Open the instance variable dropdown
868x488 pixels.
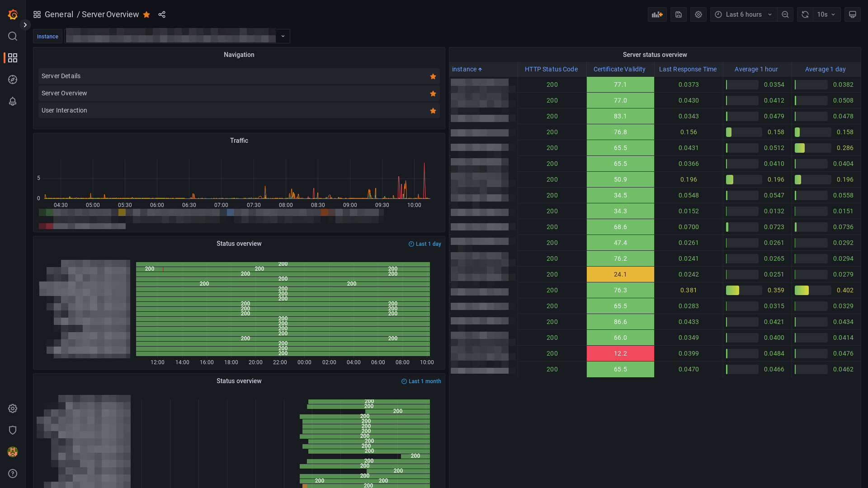pyautogui.click(x=283, y=36)
